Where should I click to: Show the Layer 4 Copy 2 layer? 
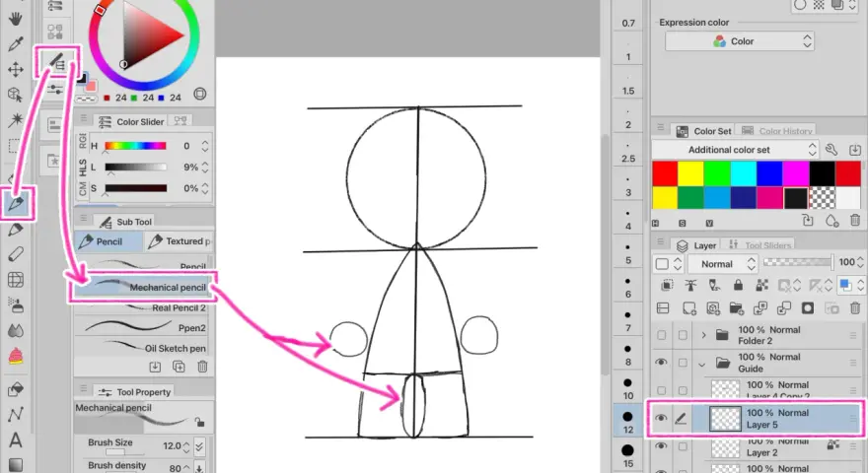point(661,390)
